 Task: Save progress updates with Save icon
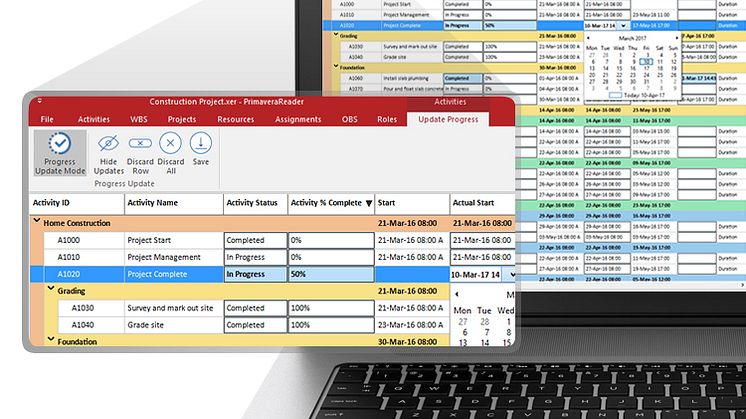coord(201,143)
